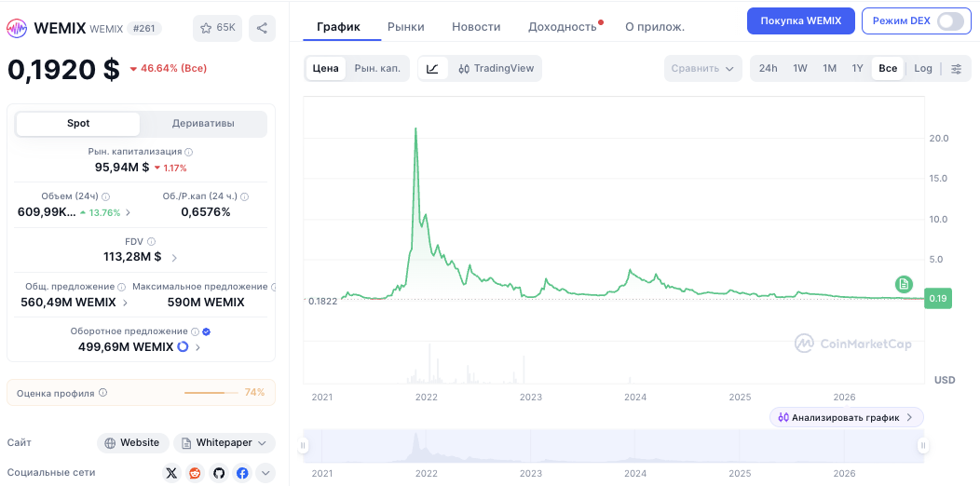Expand FDV details chevron
This screenshot has height=486, width=980.
click(x=174, y=257)
